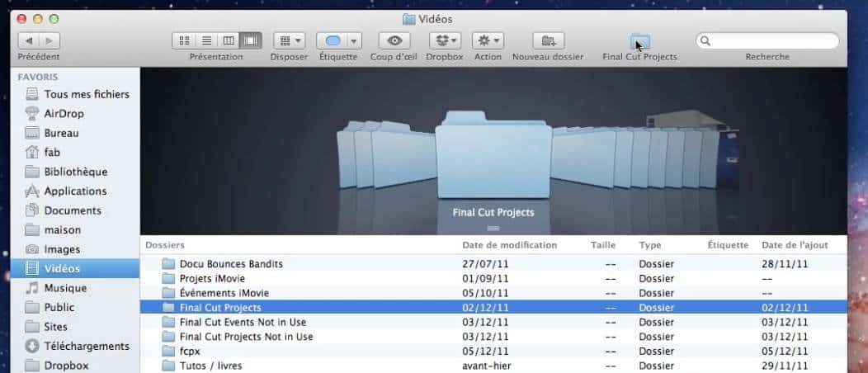Image resolution: width=868 pixels, height=373 pixels.
Task: Click the Cover Flow resize handle
Action: click(493, 228)
